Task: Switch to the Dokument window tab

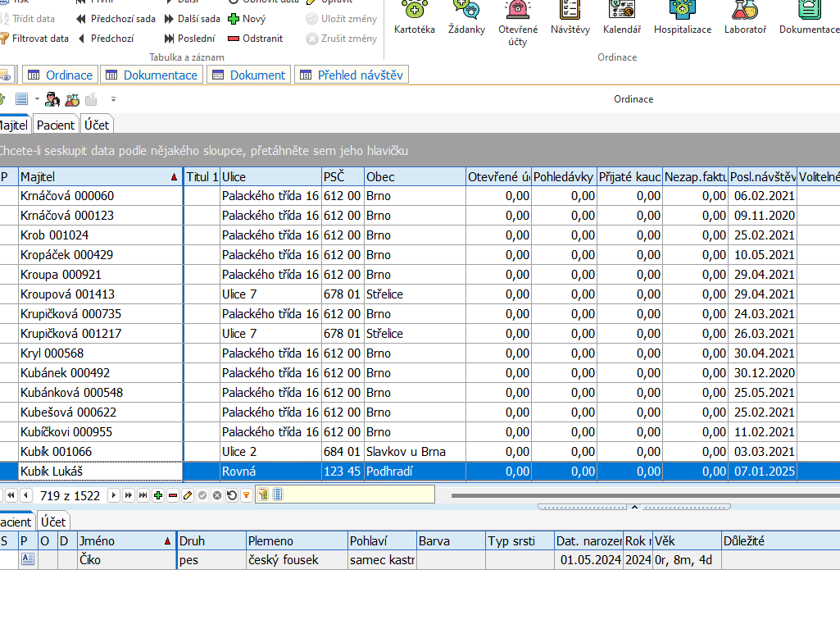Action: point(249,75)
